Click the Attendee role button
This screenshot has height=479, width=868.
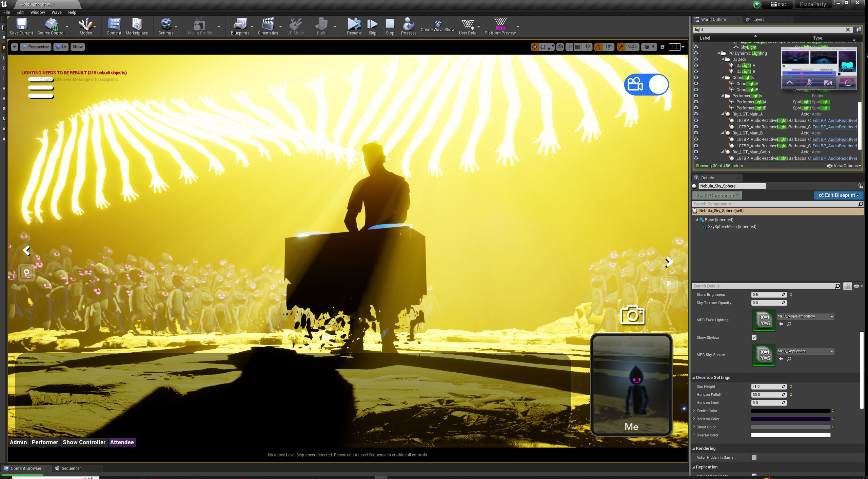122,442
